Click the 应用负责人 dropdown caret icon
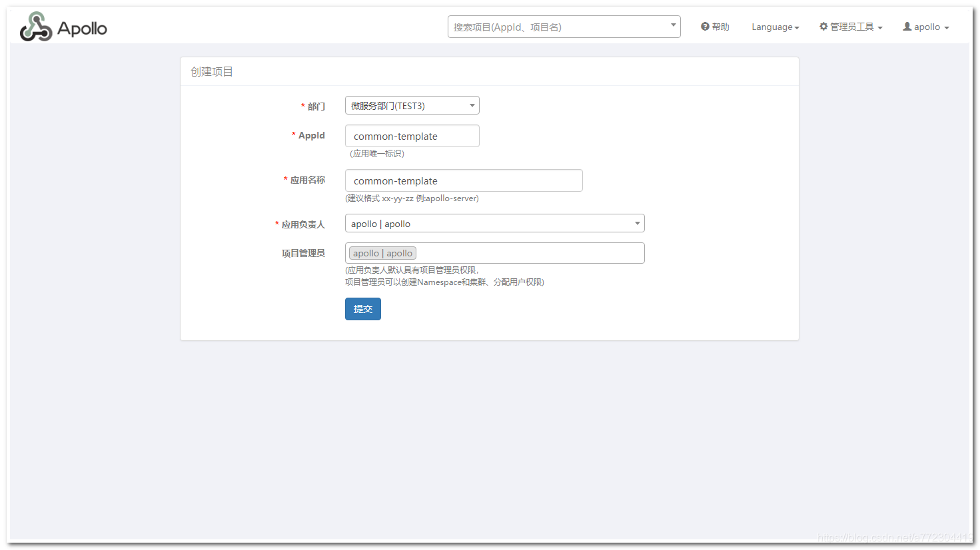Viewport: 980px width, 550px height. (x=638, y=223)
